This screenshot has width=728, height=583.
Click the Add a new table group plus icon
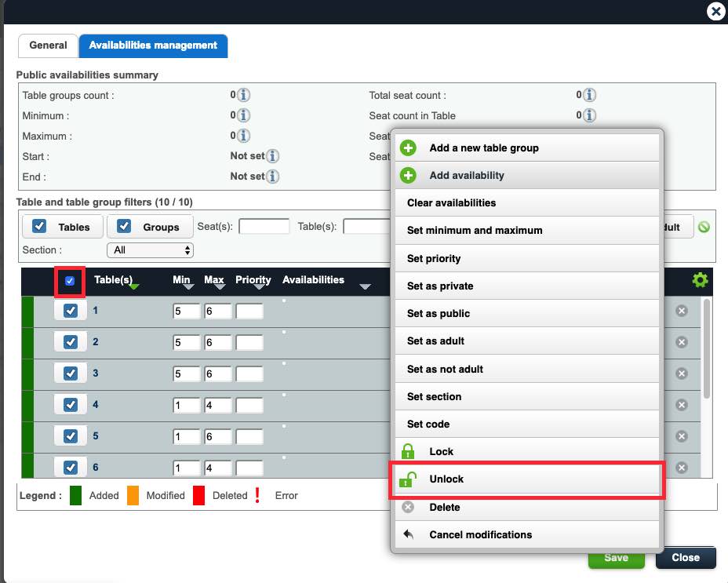tap(407, 148)
